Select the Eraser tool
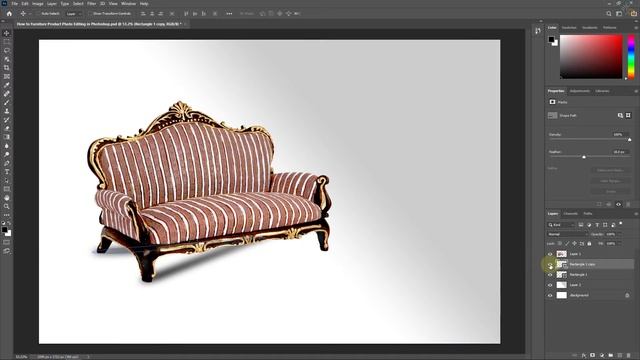Viewport: 640px width, 360px height. pyautogui.click(x=7, y=128)
